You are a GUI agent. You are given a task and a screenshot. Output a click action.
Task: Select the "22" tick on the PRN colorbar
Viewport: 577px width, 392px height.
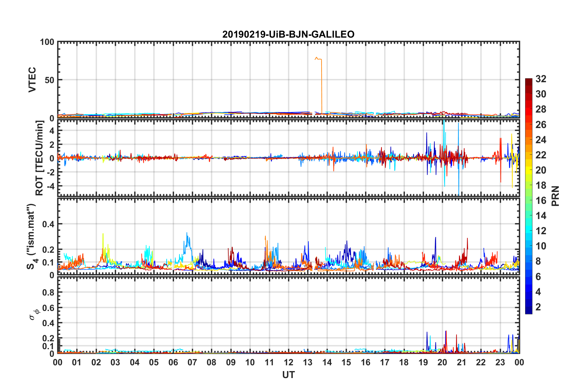point(541,155)
